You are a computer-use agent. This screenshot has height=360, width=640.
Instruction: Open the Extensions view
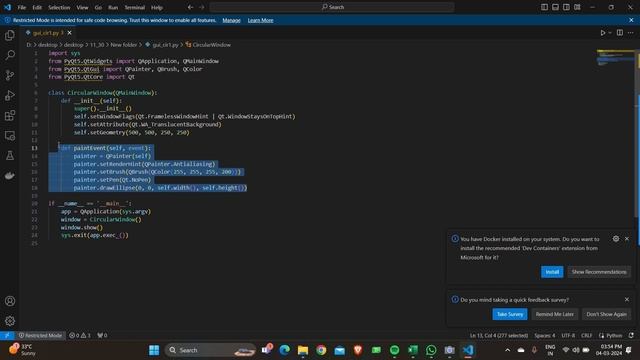pos(10,116)
